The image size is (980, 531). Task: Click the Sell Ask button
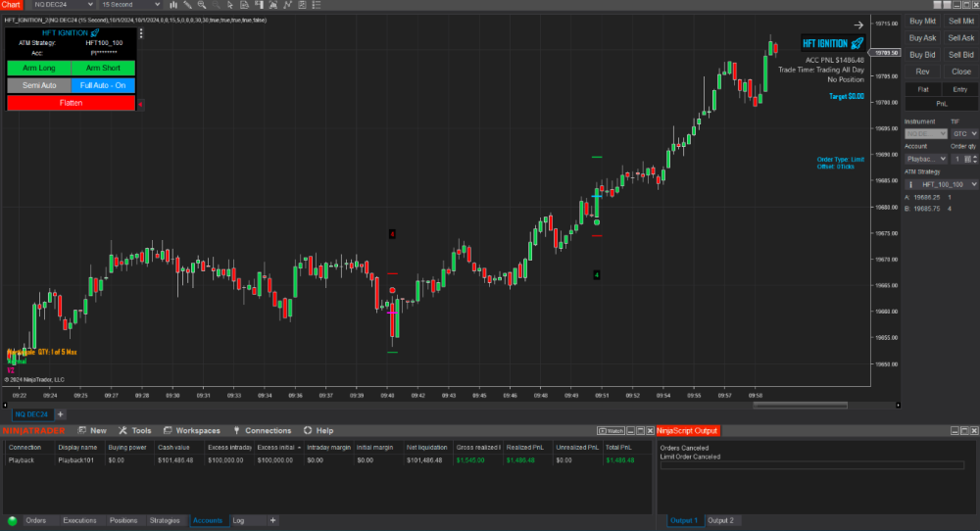point(961,38)
